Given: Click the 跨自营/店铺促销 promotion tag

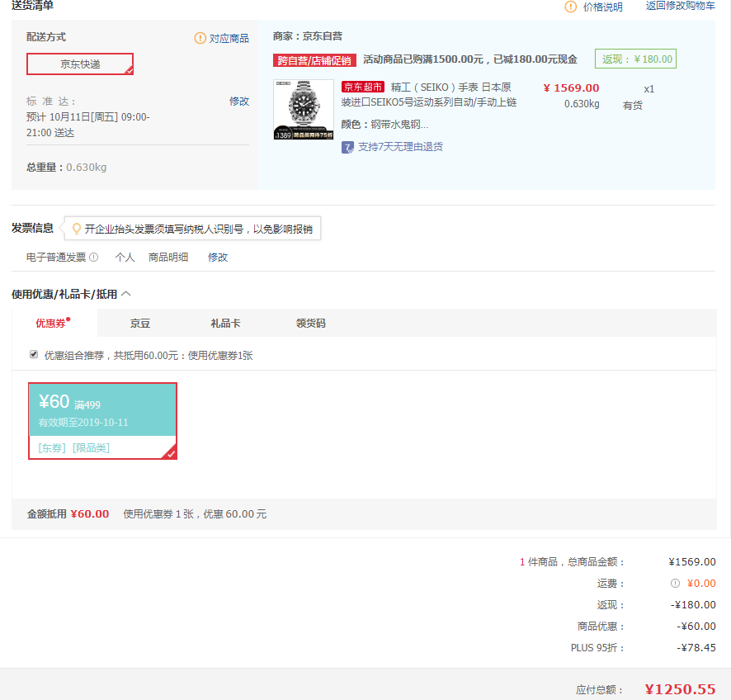Looking at the screenshot, I should pos(314,60).
